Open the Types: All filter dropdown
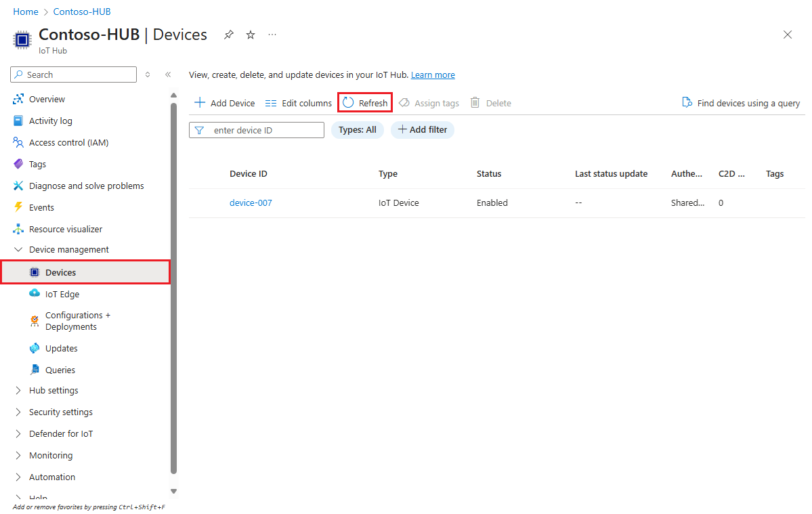Viewport: 812px width, 514px height. click(358, 129)
